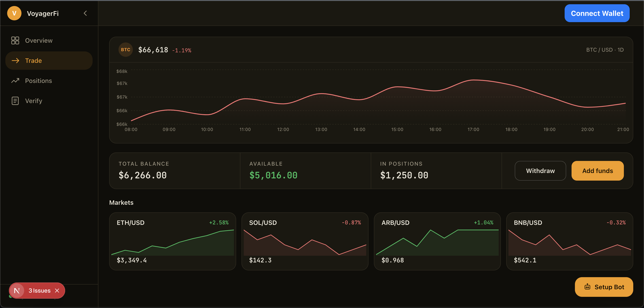Click the VoyagerFi orange logo avatar
The width and height of the screenshot is (644, 308).
(14, 13)
